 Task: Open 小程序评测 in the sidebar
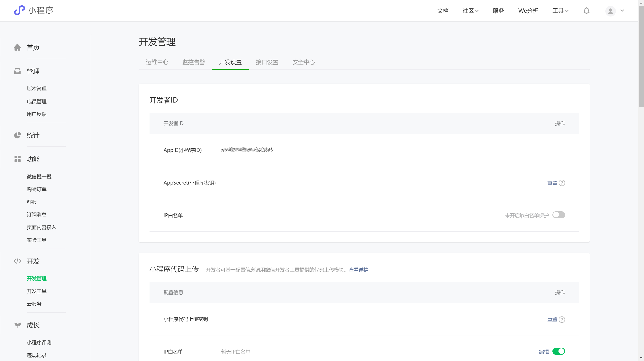39,342
